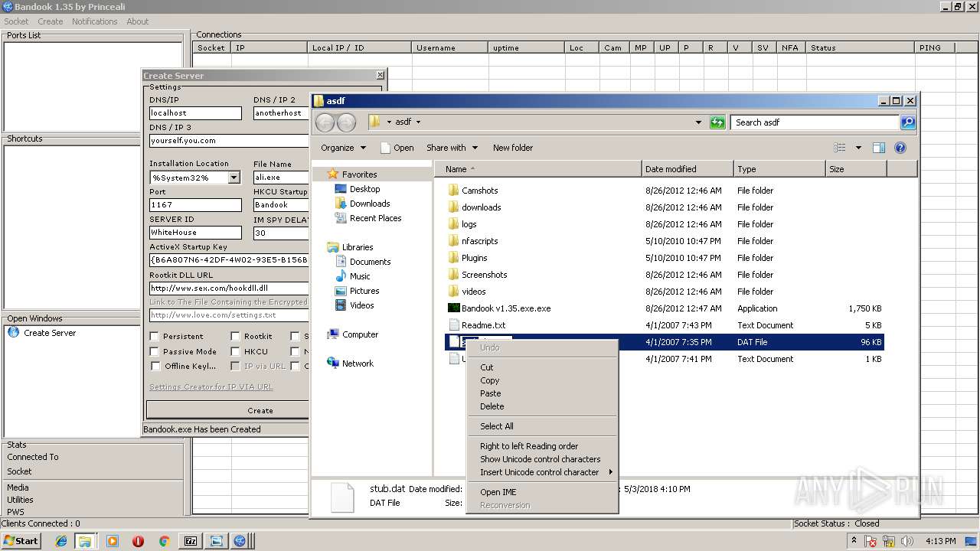Open the Pictures library
The image size is (980, 551).
(x=364, y=291)
